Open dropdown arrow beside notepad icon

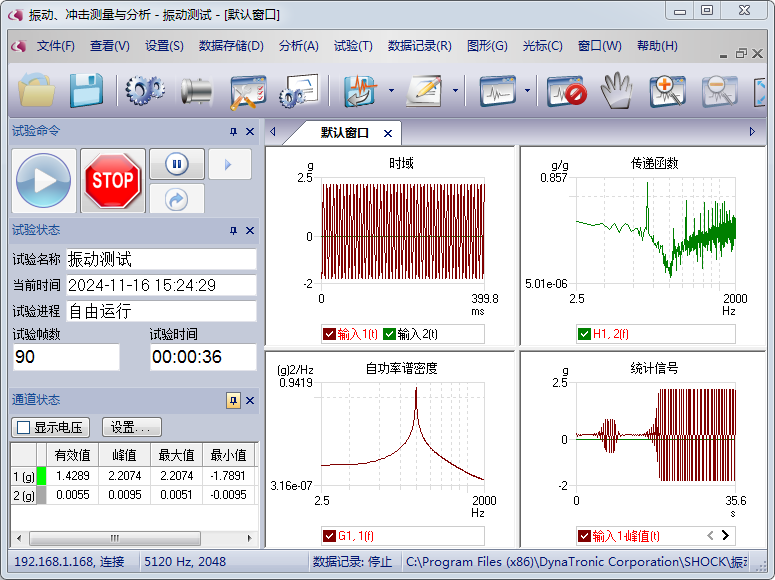coord(455,90)
